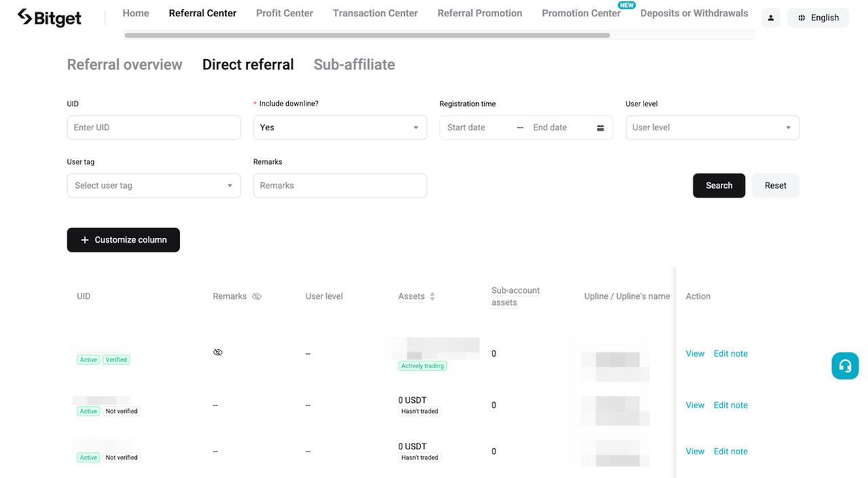Click the User level column header

(324, 296)
